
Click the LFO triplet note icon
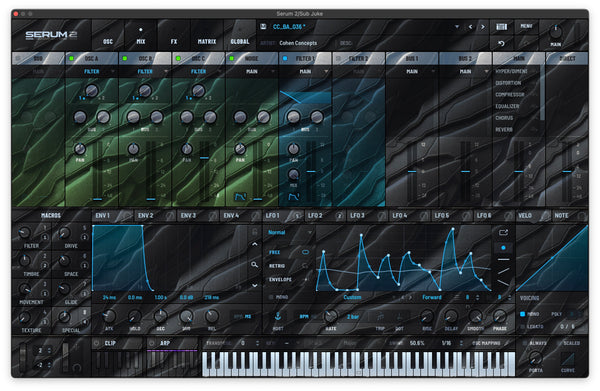(380, 317)
